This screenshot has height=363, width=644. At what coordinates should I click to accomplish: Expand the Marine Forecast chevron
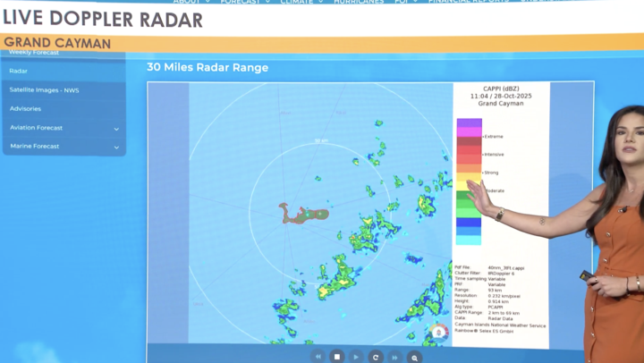point(116,147)
